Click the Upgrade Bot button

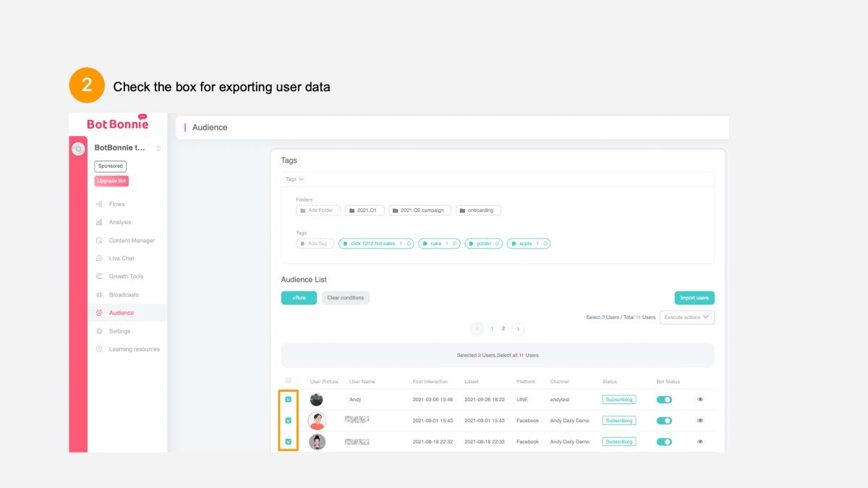click(x=111, y=181)
